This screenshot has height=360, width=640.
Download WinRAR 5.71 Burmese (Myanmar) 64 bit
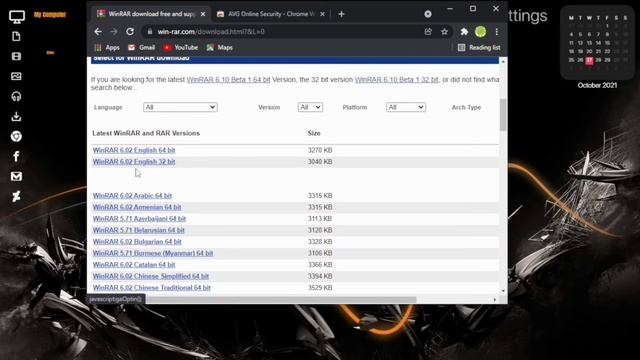click(x=153, y=253)
